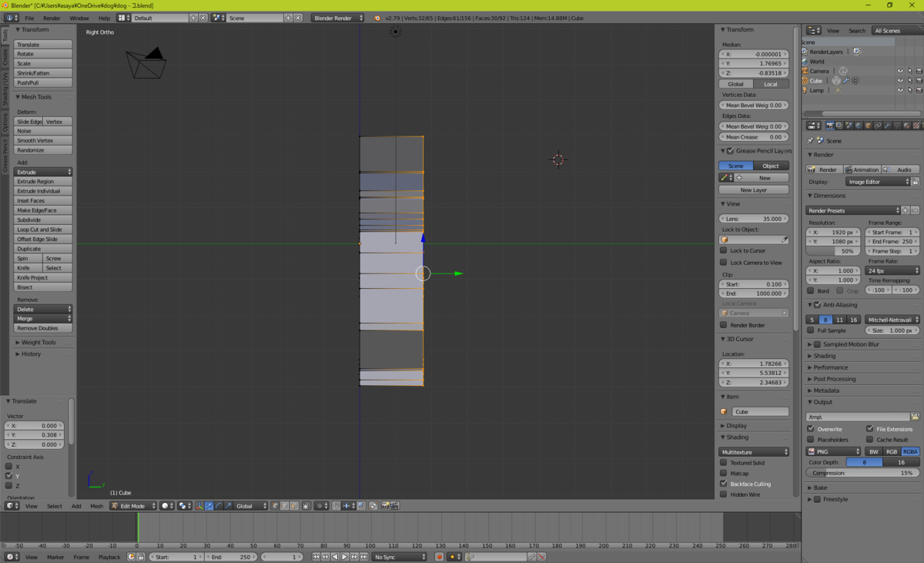
Task: Click the Subdivide button
Action: [43, 220]
